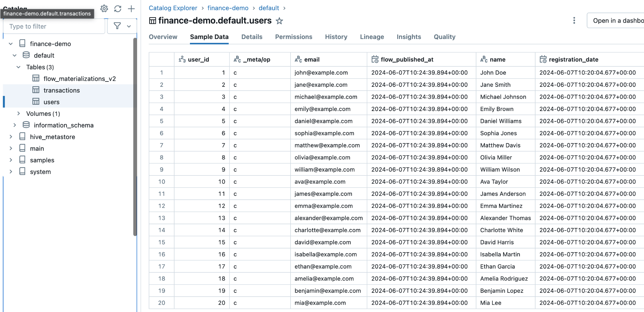Switch to the Lineage tab
The width and height of the screenshot is (644, 312).
click(x=372, y=37)
